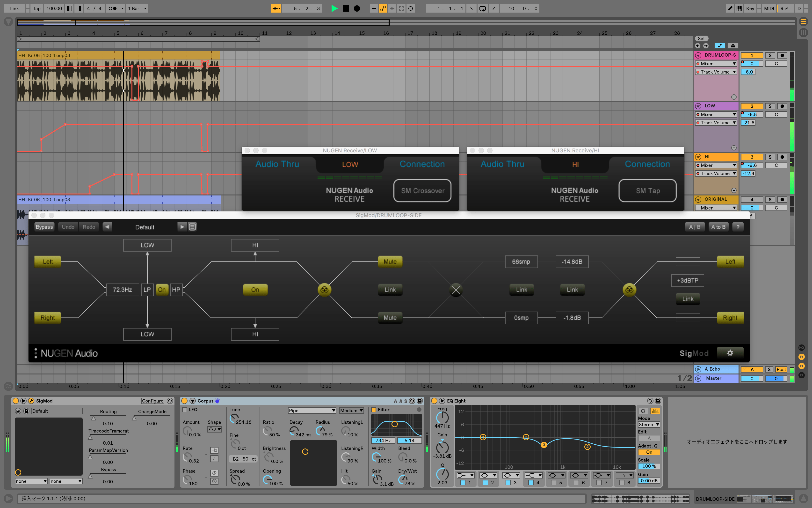Turn off EQ Eight Adapt. Q
This screenshot has height=508, width=812.
(649, 452)
